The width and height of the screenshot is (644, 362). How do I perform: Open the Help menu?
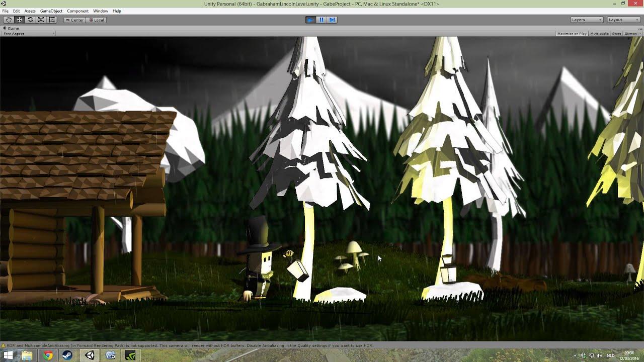tap(117, 11)
